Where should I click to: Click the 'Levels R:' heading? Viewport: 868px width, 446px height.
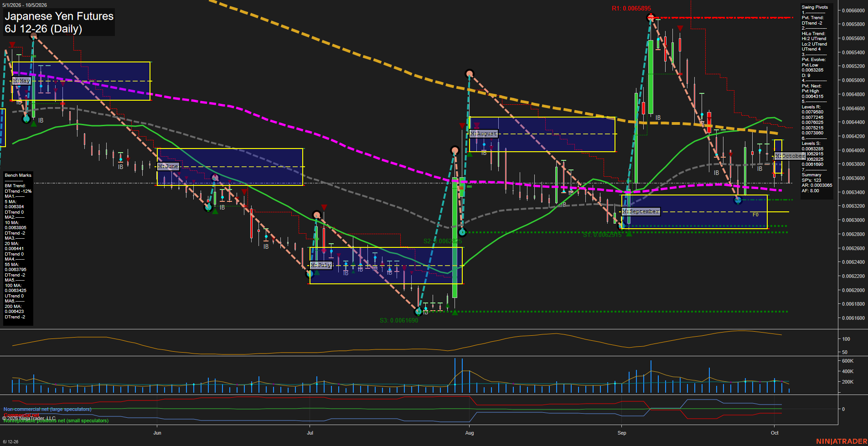pyautogui.click(x=811, y=107)
